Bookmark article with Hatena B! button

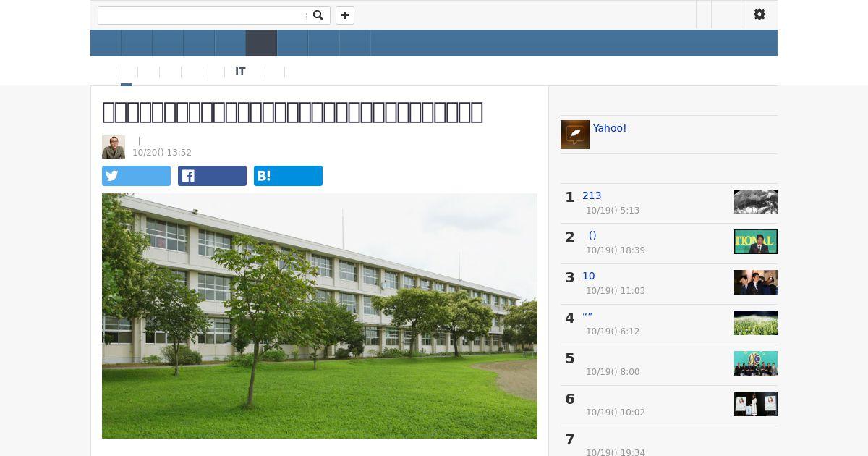[288, 176]
